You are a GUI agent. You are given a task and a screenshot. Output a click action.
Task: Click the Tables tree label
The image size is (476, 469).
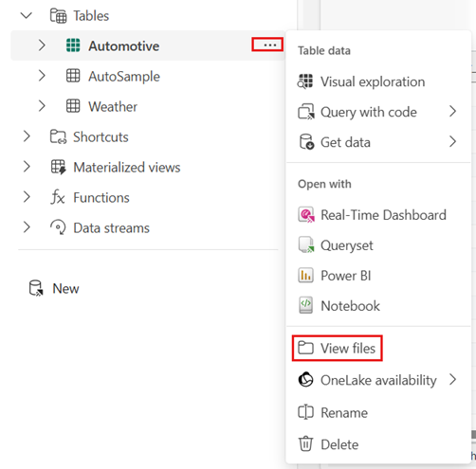click(91, 16)
